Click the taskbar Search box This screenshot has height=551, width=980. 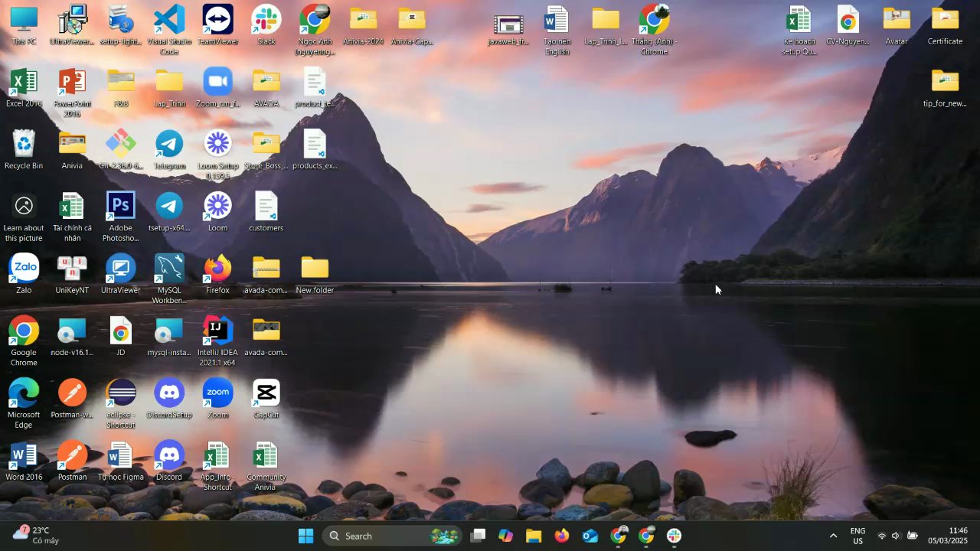(x=394, y=536)
